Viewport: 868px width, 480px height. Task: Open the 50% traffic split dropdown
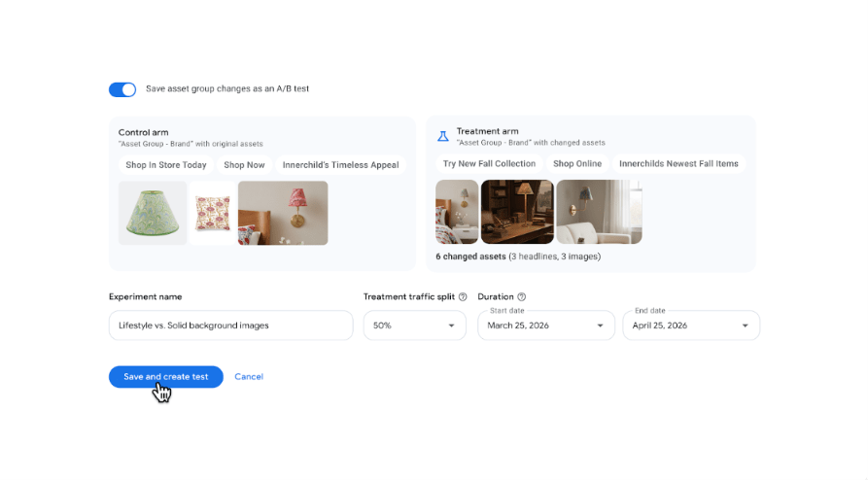pyautogui.click(x=415, y=326)
